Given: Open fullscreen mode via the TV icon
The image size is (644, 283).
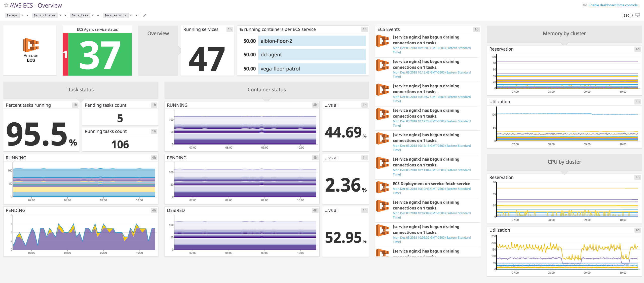Looking at the screenshot, I should pos(638,15).
